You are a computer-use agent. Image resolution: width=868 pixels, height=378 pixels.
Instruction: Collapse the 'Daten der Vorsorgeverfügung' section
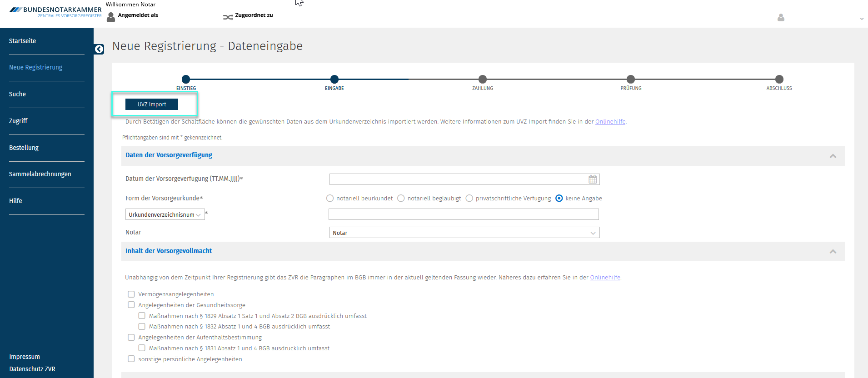click(833, 156)
